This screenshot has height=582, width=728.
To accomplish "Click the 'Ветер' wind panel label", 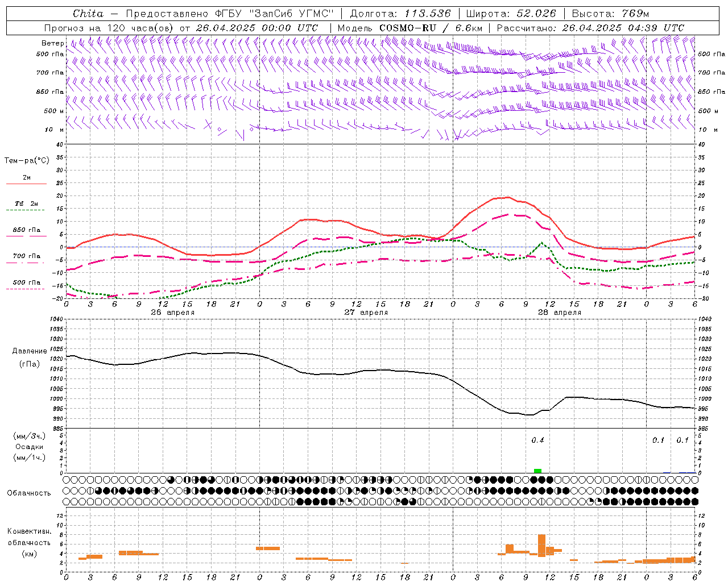I will [52, 43].
